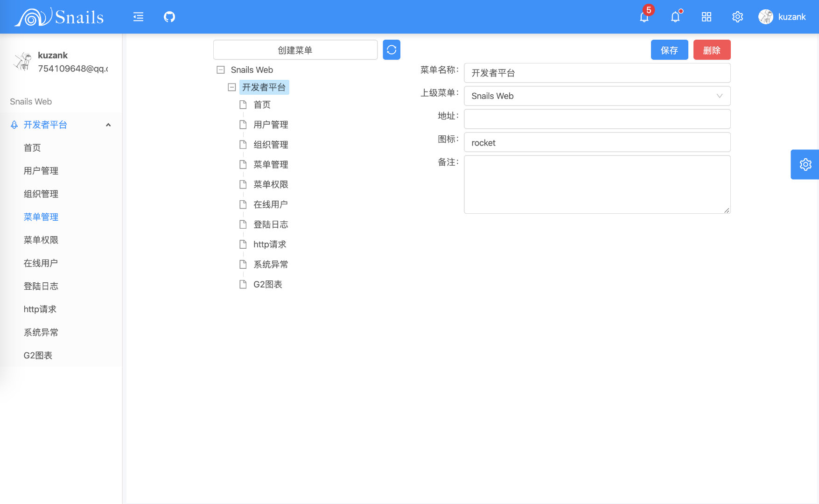Open the kuzank username menu in header

coord(792,17)
